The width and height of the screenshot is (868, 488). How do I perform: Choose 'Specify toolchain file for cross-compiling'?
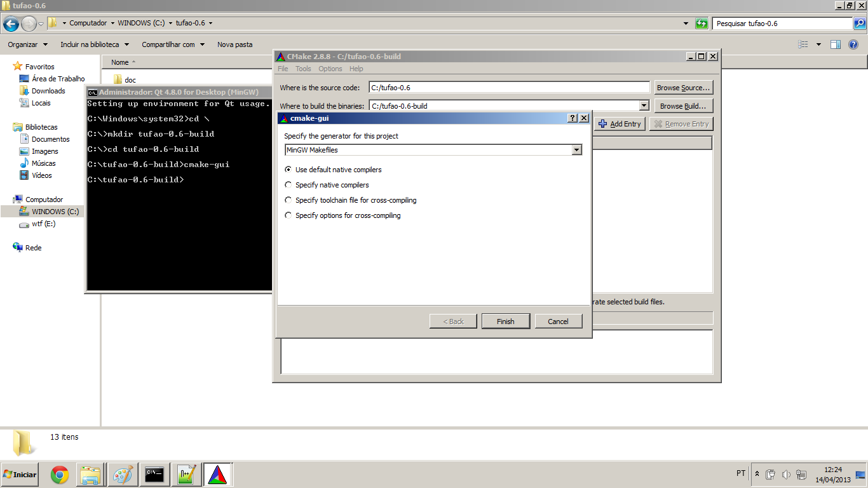[x=351, y=200]
